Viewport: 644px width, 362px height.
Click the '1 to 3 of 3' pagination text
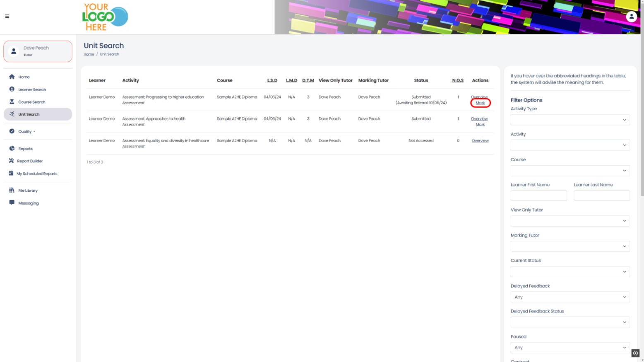pos(95,162)
